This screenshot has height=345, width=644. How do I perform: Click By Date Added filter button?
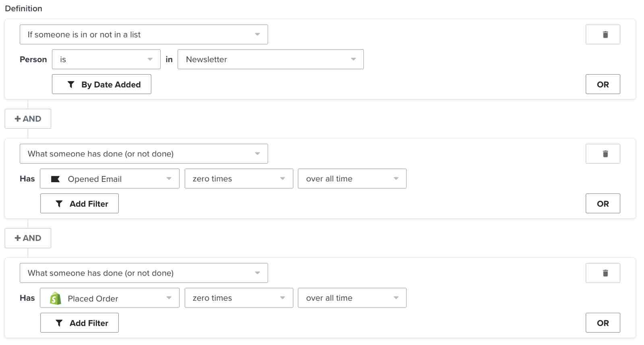(101, 84)
